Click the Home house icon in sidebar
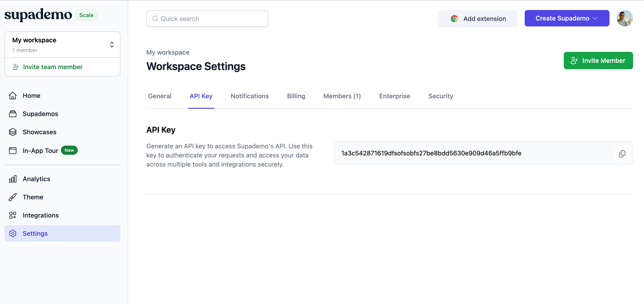 coord(13,96)
